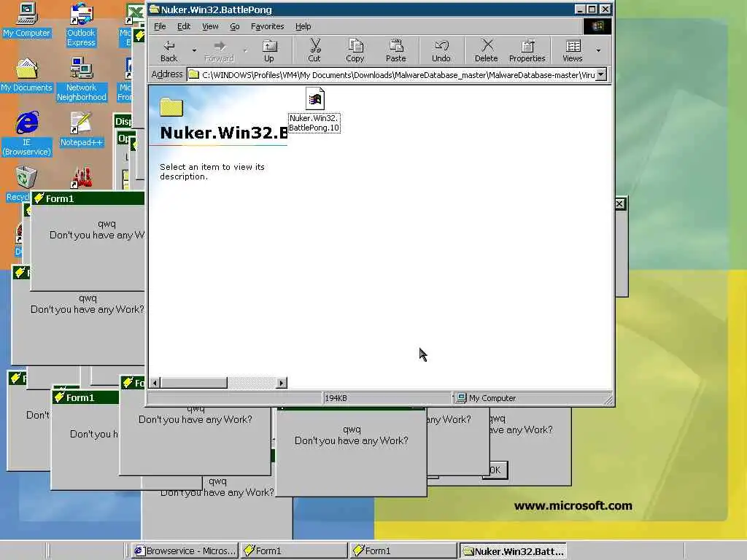Select My Documents desktop icon
Image resolution: width=747 pixels, height=560 pixels.
(x=27, y=75)
